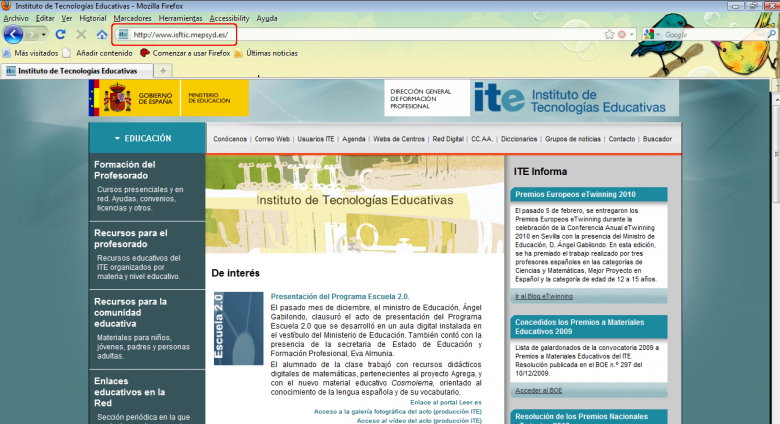The image size is (780, 424).
Task: Open a new tab with the plus button
Action: [x=163, y=71]
